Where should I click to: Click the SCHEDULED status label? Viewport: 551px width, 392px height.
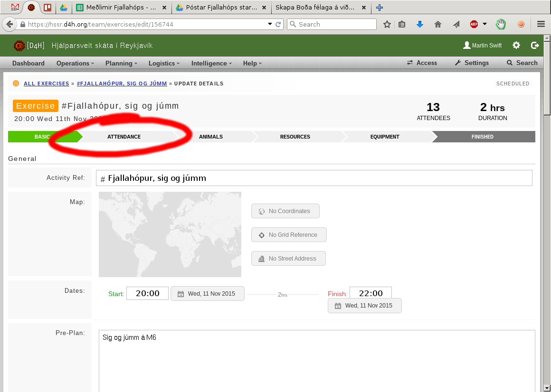click(x=513, y=84)
